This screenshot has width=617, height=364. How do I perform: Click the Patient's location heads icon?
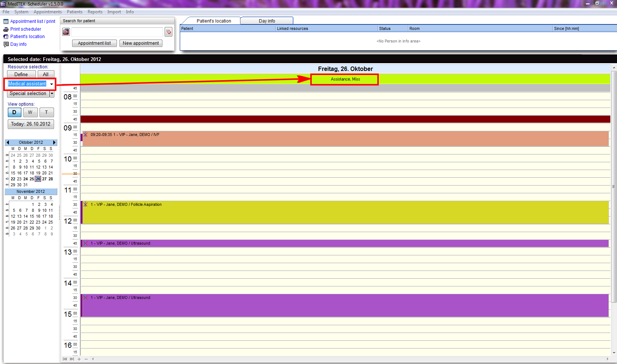(6, 37)
